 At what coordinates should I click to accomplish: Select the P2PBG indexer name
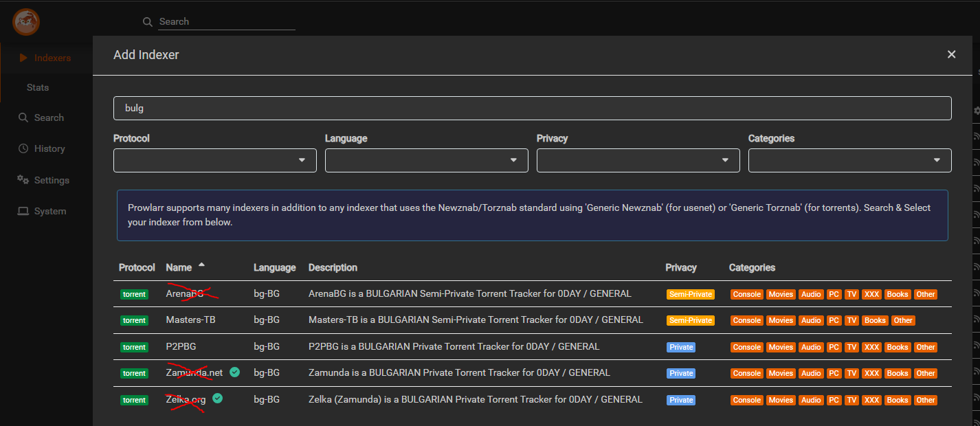pos(181,346)
